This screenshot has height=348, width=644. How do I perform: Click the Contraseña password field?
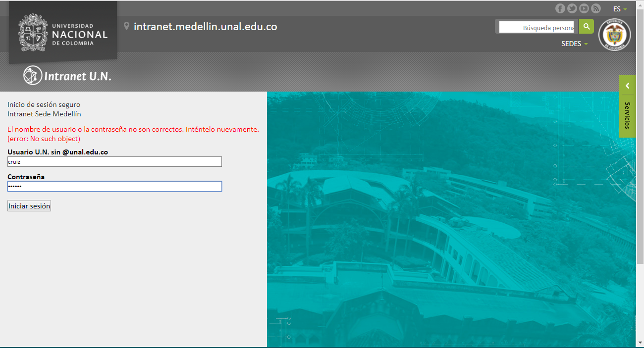pos(114,186)
